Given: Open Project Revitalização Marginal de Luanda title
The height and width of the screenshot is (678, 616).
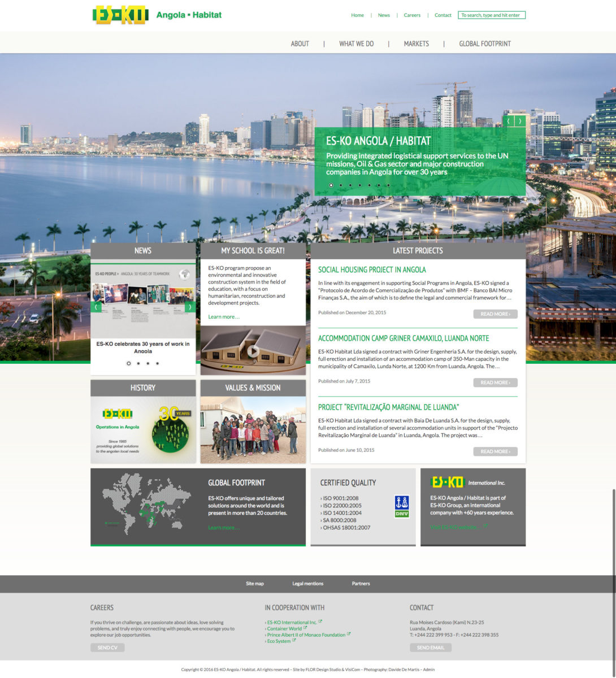Looking at the screenshot, I should click(x=388, y=407).
